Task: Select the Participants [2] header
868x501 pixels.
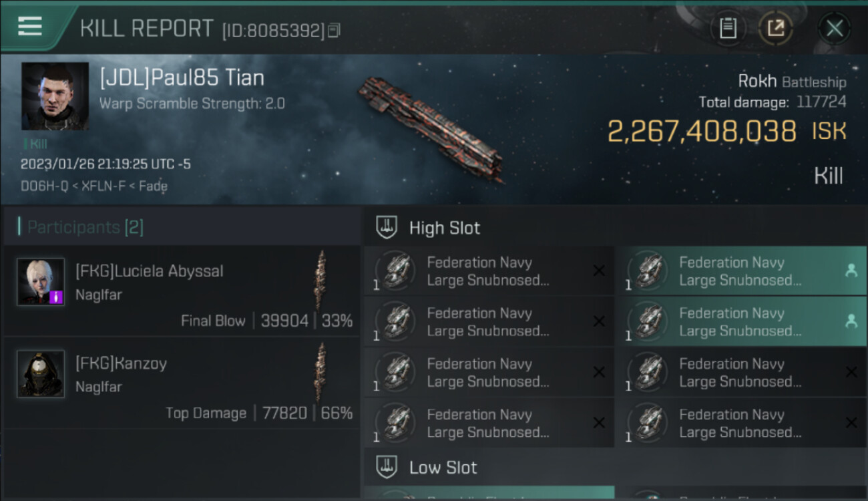Action: pyautogui.click(x=85, y=227)
